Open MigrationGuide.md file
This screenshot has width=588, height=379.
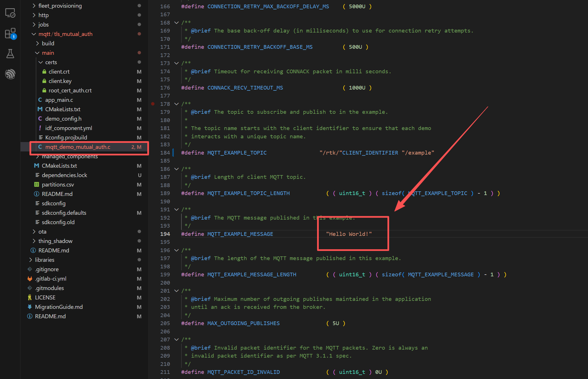[x=59, y=307]
